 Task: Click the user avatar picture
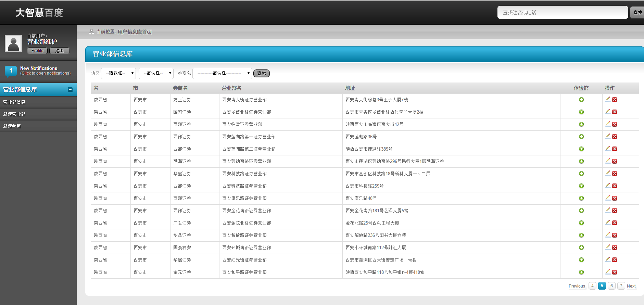tap(13, 43)
